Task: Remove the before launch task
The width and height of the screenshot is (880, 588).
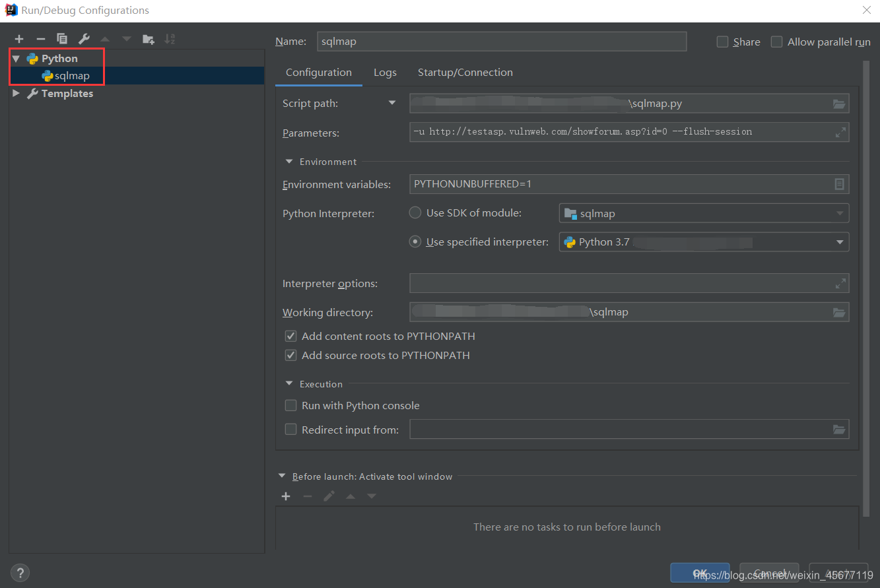Action: [308, 496]
